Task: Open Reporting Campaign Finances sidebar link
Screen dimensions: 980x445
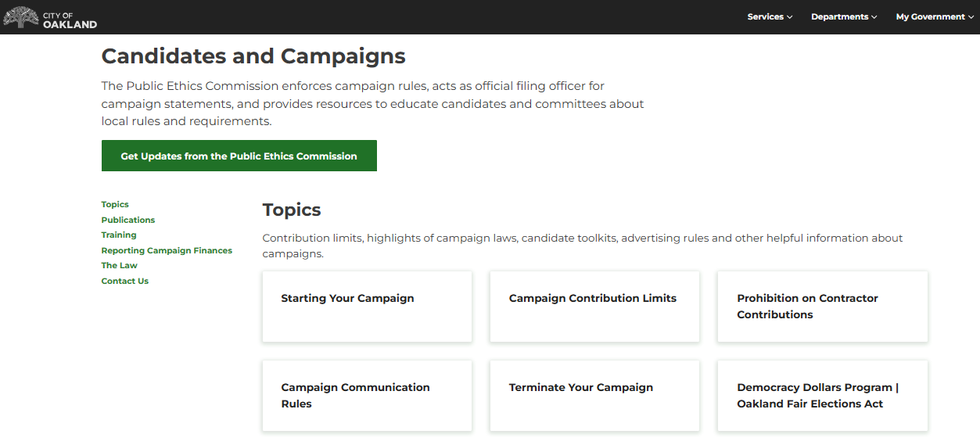Action: (167, 250)
